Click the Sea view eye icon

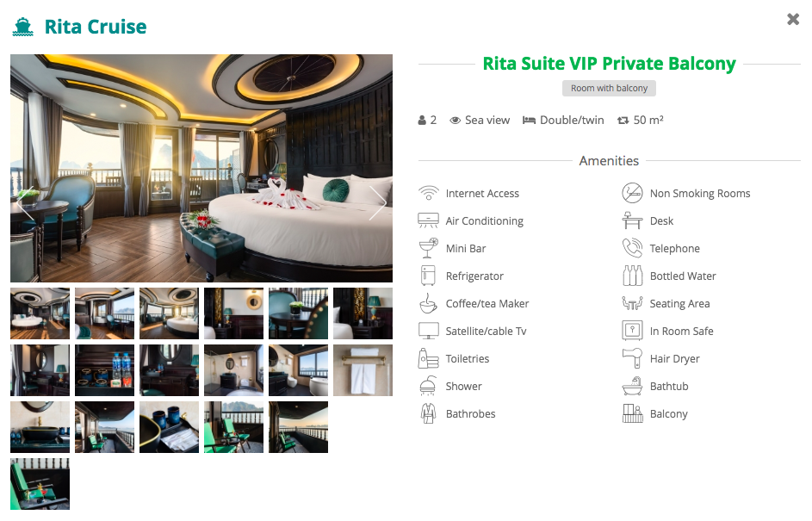pyautogui.click(x=456, y=121)
